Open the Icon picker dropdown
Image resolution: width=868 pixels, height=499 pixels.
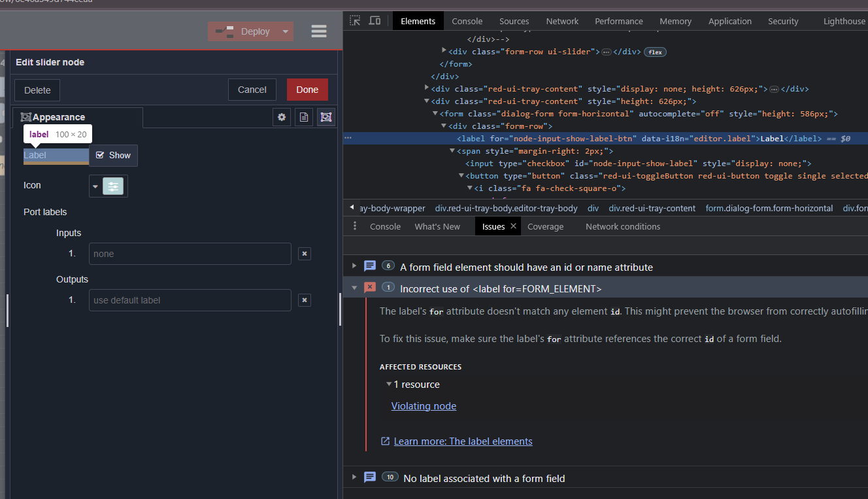coord(95,186)
